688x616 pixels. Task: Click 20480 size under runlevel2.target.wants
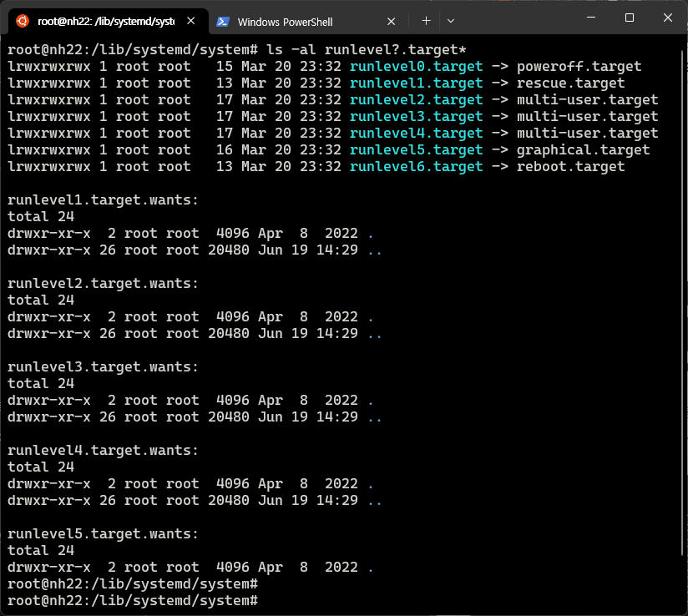pos(229,333)
